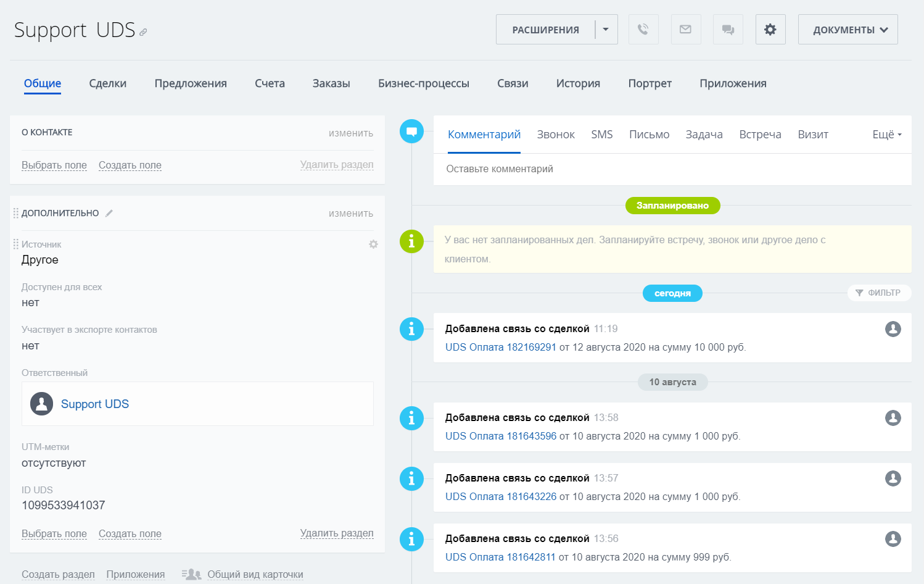This screenshot has width=924, height=584.
Task: Click изменить in ДОПОЛНИТЕЛЬНО section
Action: pos(351,213)
